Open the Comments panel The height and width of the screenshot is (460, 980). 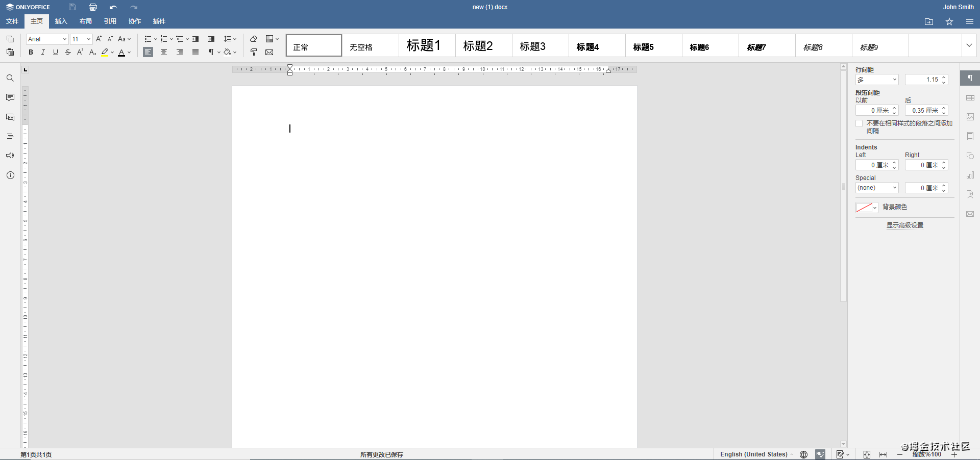[10, 97]
